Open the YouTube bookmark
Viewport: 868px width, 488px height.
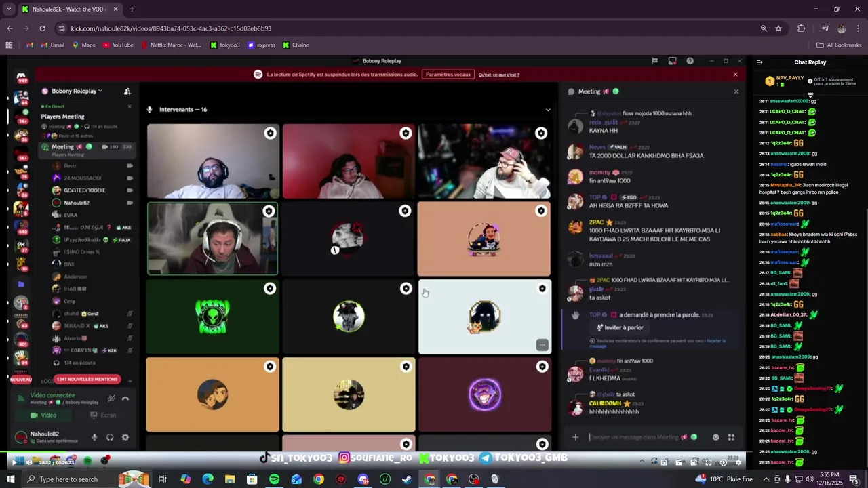[118, 45]
